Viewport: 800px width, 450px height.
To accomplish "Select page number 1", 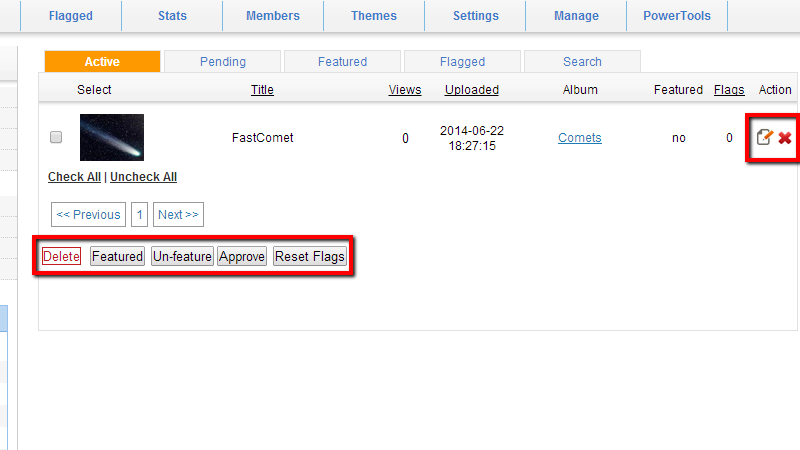I will click(139, 214).
